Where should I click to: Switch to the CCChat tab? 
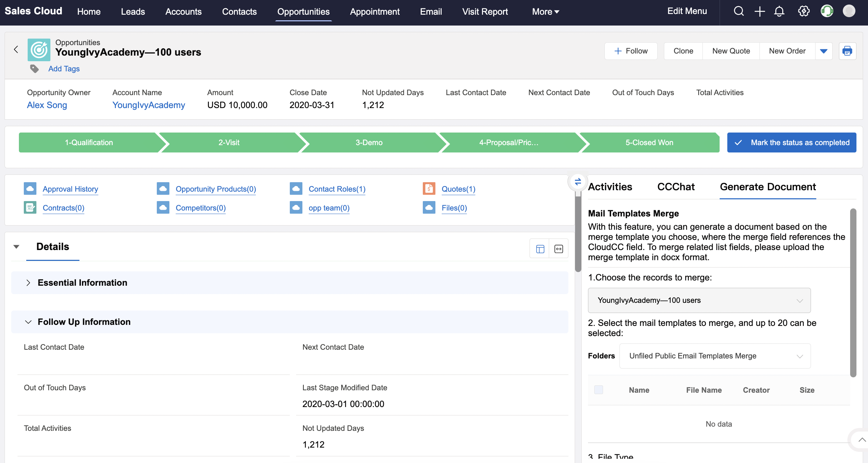pos(675,187)
